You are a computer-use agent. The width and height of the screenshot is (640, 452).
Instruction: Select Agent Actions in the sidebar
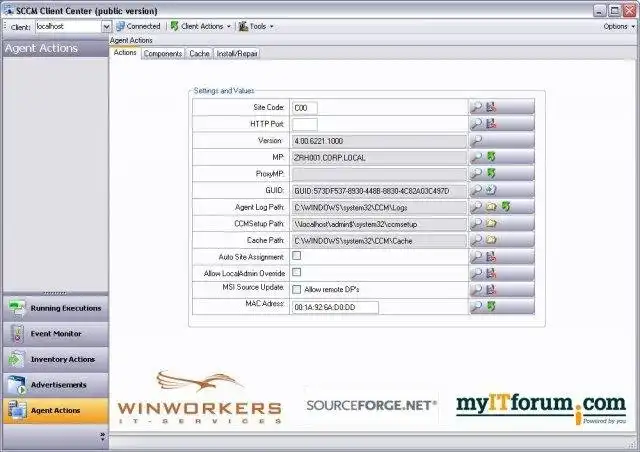pos(56,411)
